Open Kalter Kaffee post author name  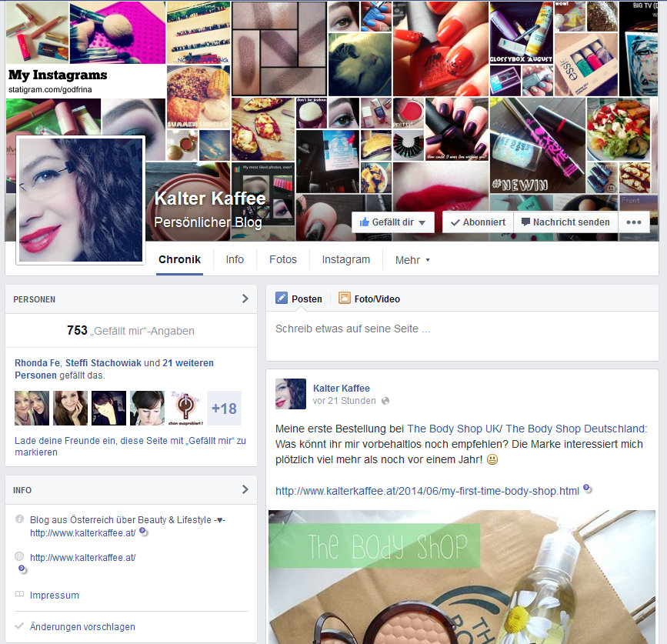(x=341, y=389)
